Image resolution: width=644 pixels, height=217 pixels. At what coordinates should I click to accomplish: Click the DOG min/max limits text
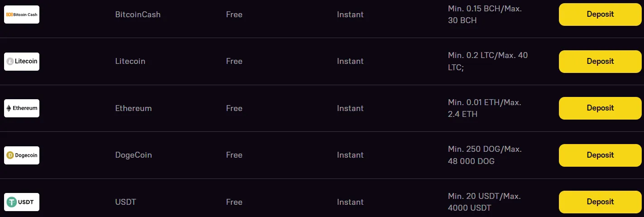click(485, 155)
